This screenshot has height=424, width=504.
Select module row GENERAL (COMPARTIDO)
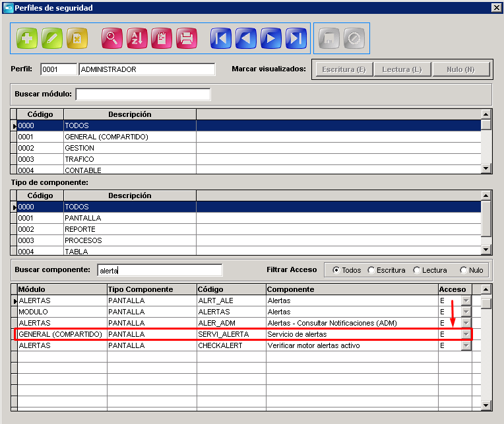pos(249,137)
